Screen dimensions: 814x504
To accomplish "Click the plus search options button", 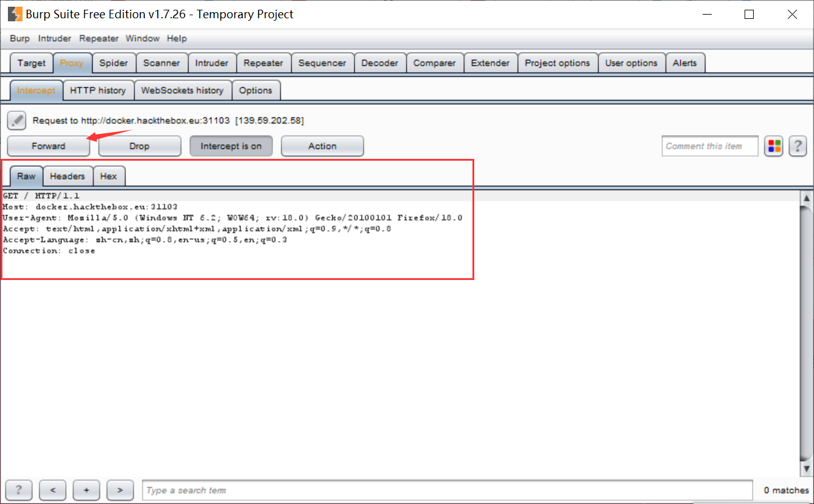I will tap(86, 490).
